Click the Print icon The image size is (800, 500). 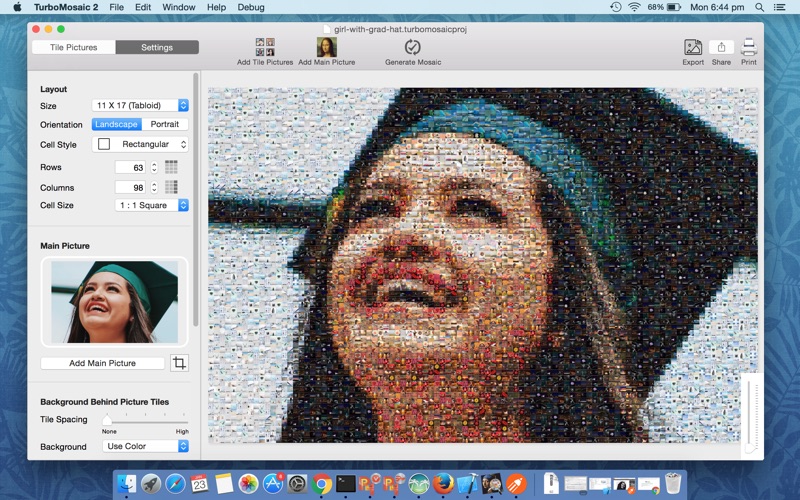[x=749, y=47]
